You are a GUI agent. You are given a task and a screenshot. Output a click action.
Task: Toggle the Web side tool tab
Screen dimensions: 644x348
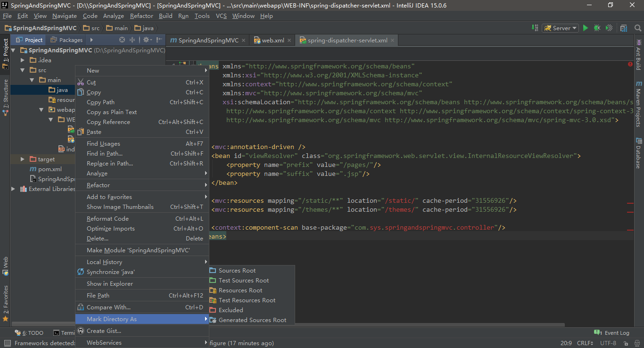(x=5, y=266)
